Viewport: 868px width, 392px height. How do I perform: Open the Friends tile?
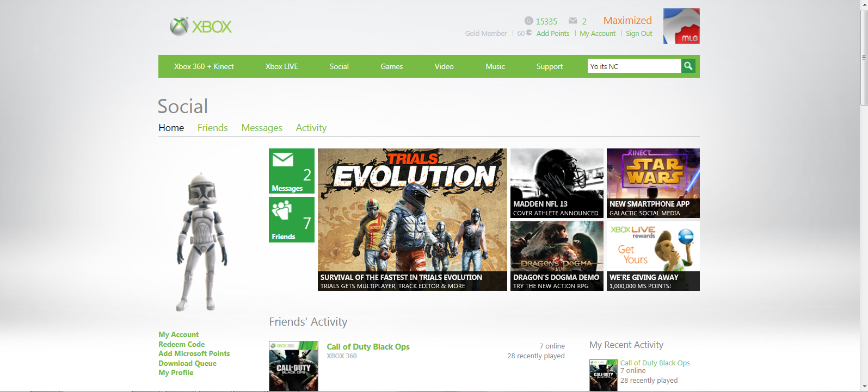pos(291,219)
